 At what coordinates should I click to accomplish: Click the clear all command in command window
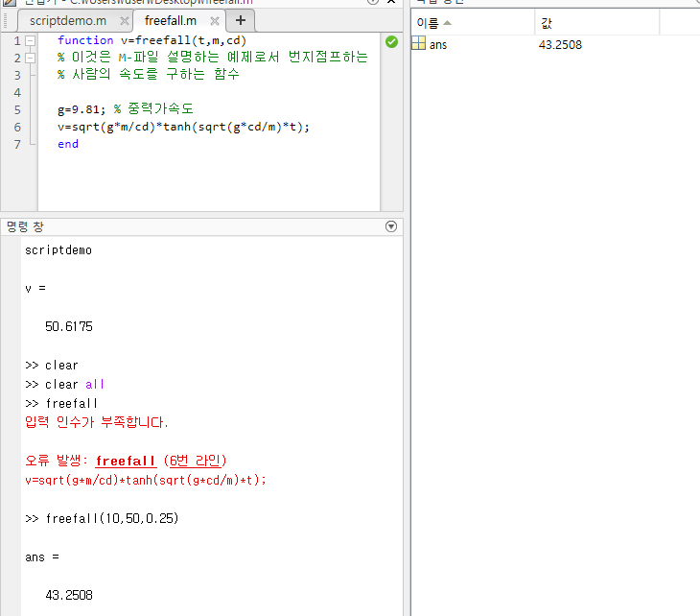[x=74, y=384]
